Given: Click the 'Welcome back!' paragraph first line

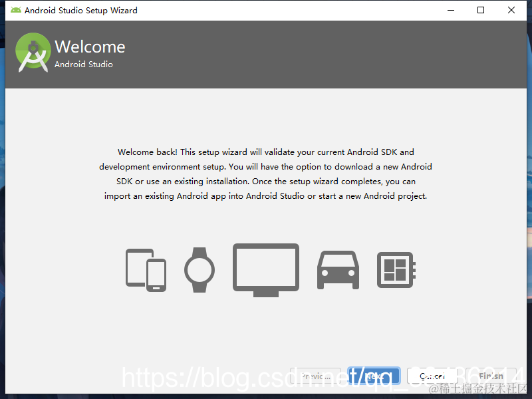Looking at the screenshot, I should coord(265,152).
